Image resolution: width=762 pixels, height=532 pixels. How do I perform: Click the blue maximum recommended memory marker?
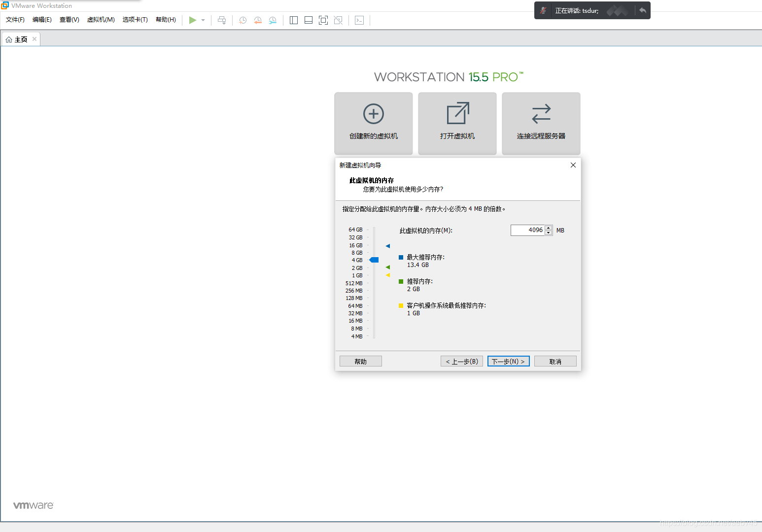point(388,246)
